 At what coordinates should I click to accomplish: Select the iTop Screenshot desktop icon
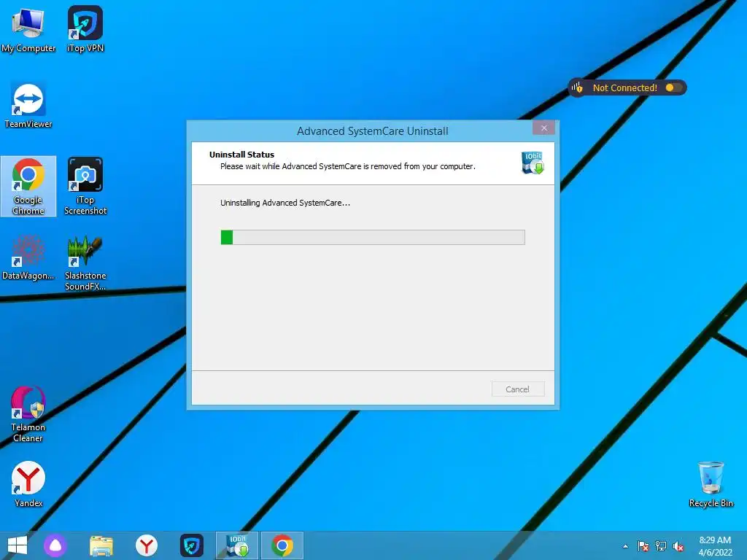(85, 186)
